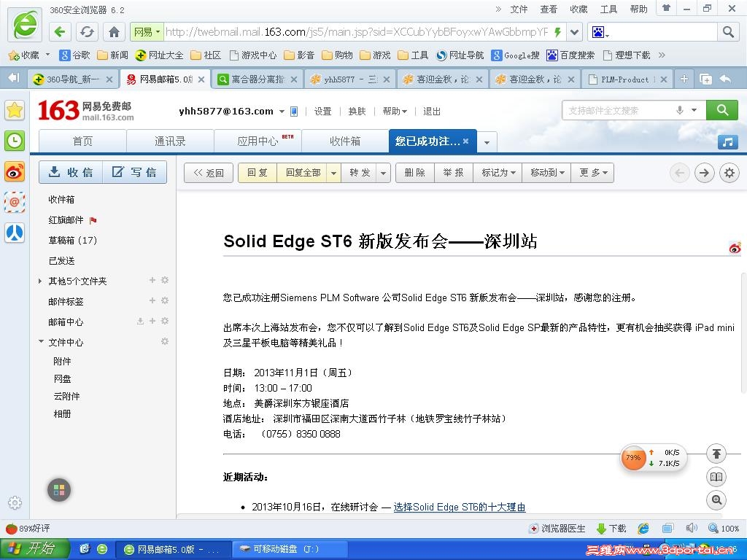This screenshot has height=560, width=747.
Task: Toggle the browser sound speaker icon
Action: point(692,528)
